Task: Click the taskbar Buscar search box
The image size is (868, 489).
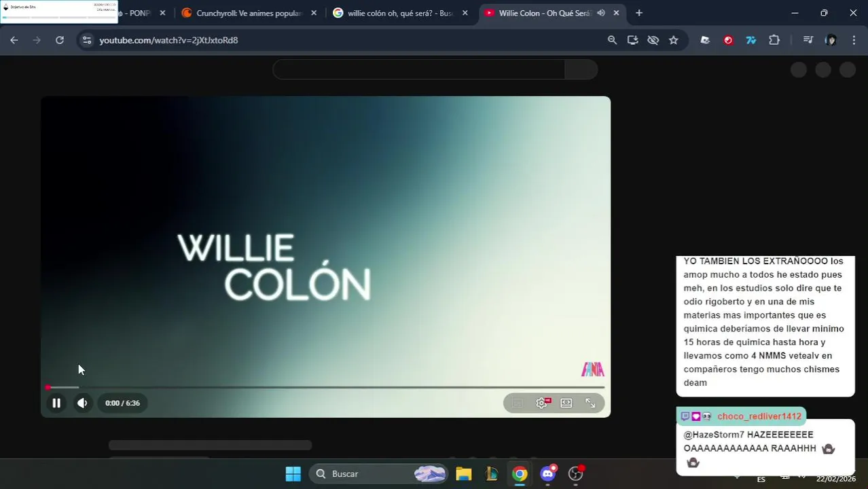Action: (379, 473)
